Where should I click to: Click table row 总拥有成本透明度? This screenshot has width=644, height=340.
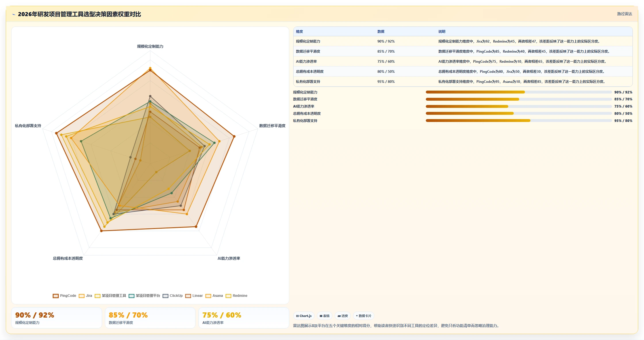coord(463,72)
